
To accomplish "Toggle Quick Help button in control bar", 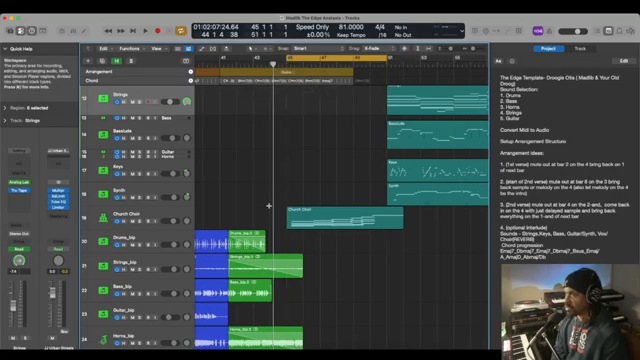I will pyautogui.click(x=32, y=31).
